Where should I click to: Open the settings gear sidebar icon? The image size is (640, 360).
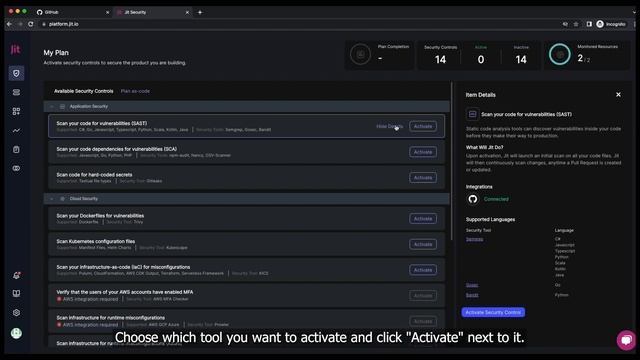pos(16,313)
